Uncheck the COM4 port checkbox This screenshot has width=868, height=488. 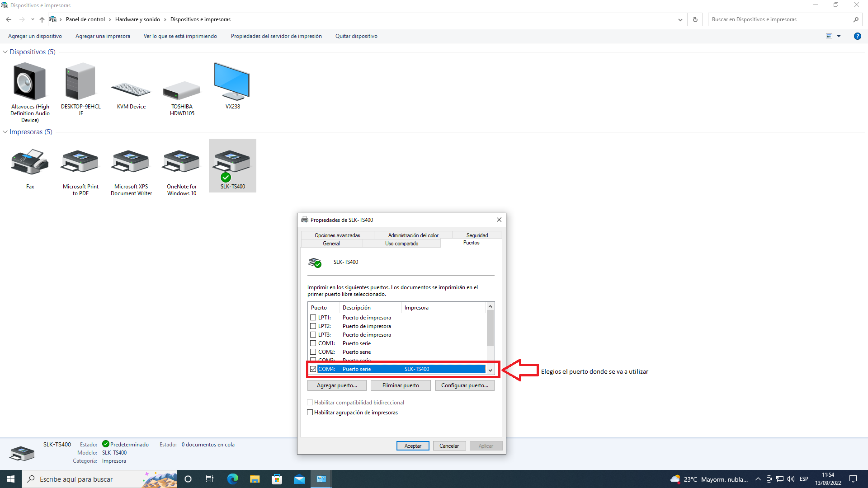pyautogui.click(x=313, y=369)
